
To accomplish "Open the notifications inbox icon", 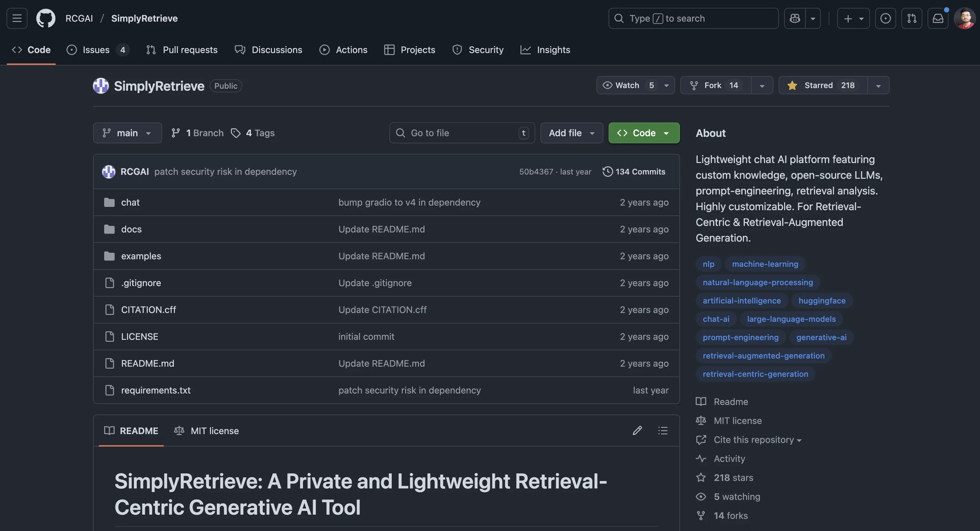I will (x=938, y=18).
